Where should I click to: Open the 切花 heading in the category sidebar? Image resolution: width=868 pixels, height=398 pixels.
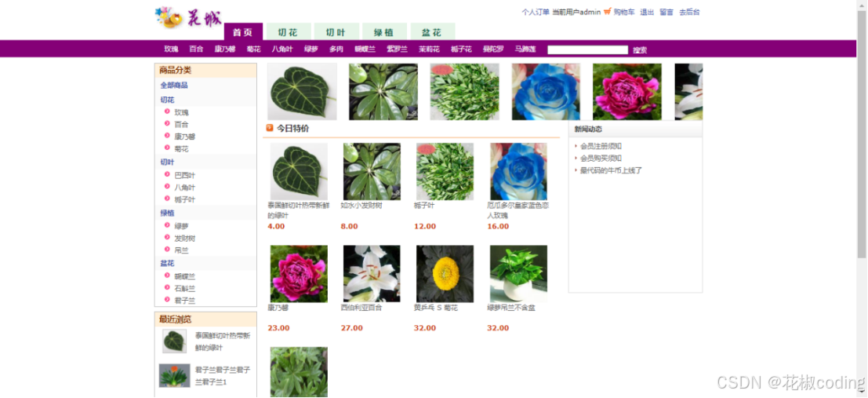(x=168, y=100)
